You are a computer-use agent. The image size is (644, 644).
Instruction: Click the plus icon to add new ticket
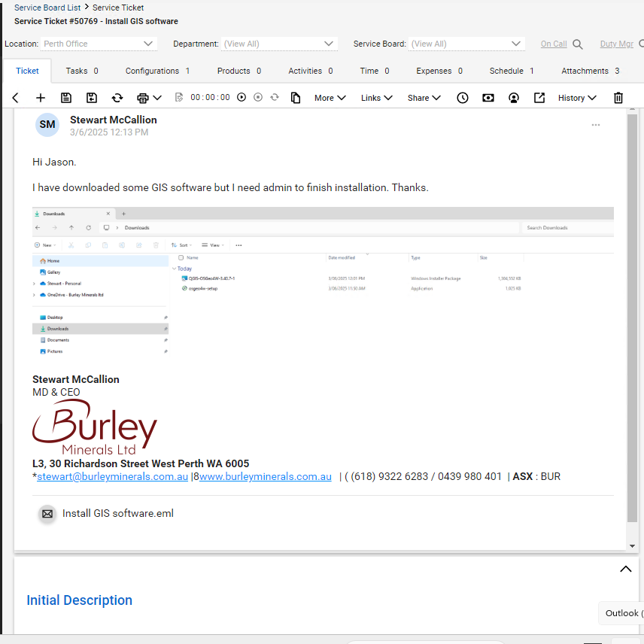(41, 98)
